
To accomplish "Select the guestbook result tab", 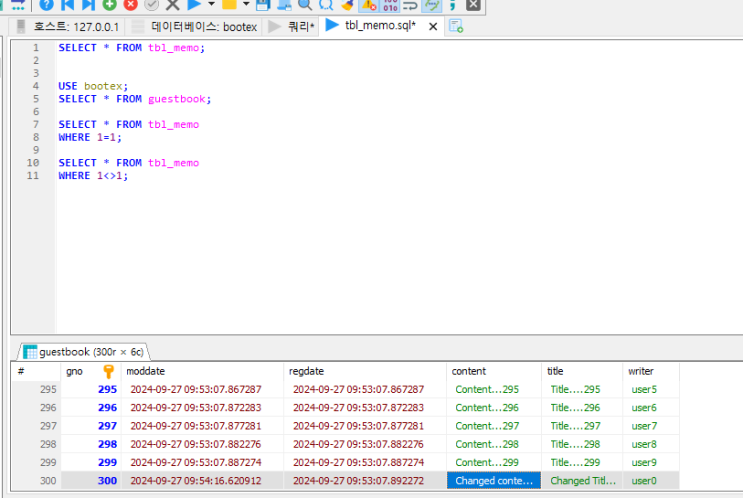I will [84, 352].
